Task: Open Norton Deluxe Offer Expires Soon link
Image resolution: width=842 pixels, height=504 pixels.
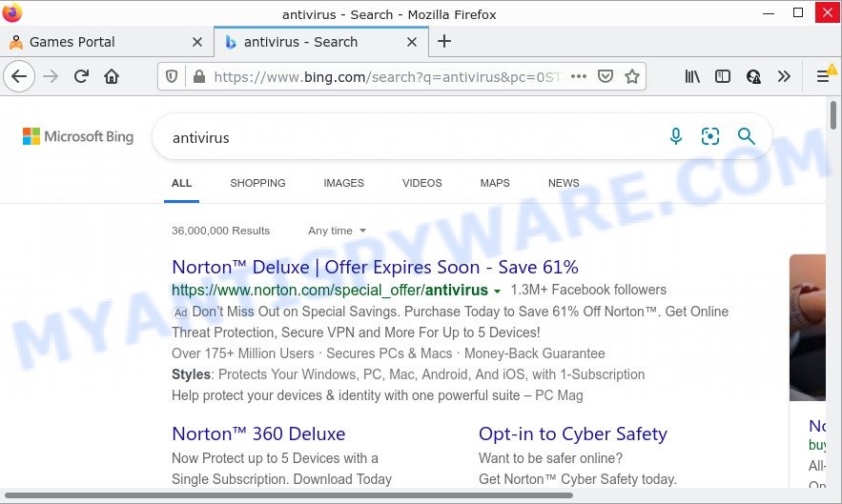Action: click(x=375, y=267)
